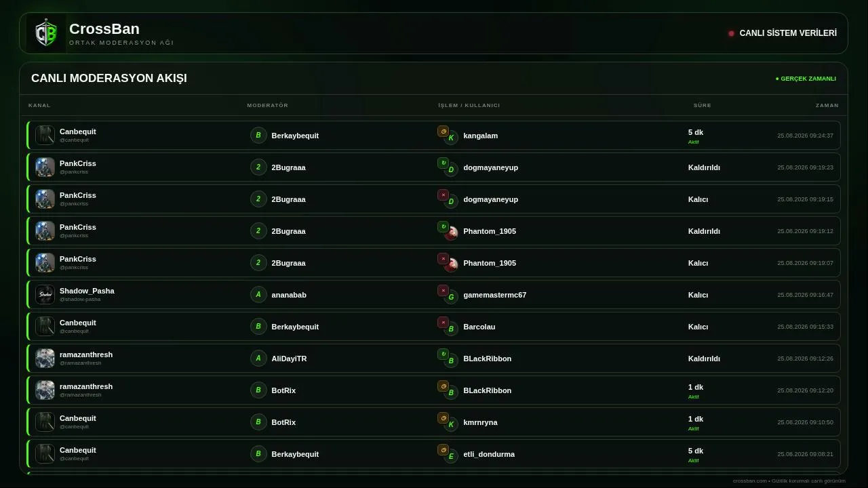868x488 pixels.
Task: Click the timeout icon beside etli_dondurma
Action: pyautogui.click(x=443, y=450)
